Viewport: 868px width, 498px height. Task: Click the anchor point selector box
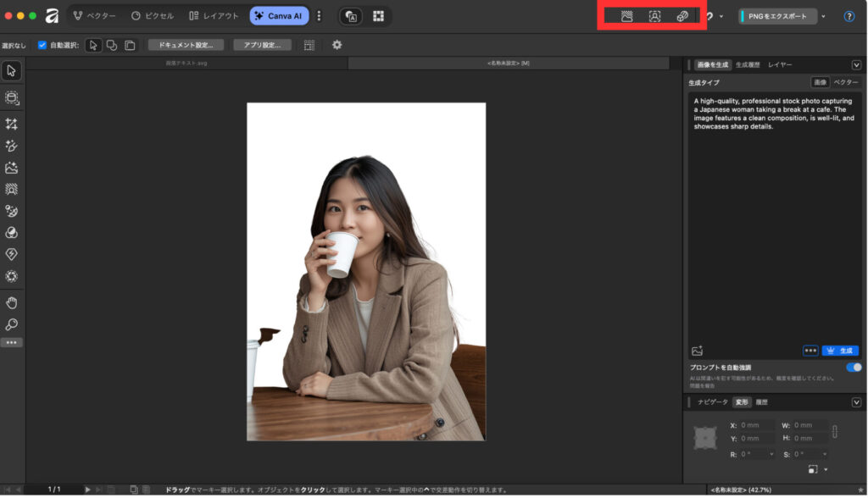click(704, 438)
